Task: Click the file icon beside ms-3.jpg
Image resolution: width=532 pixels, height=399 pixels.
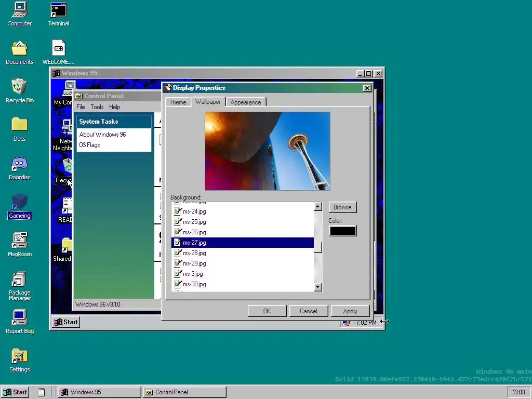Action: tap(178, 274)
